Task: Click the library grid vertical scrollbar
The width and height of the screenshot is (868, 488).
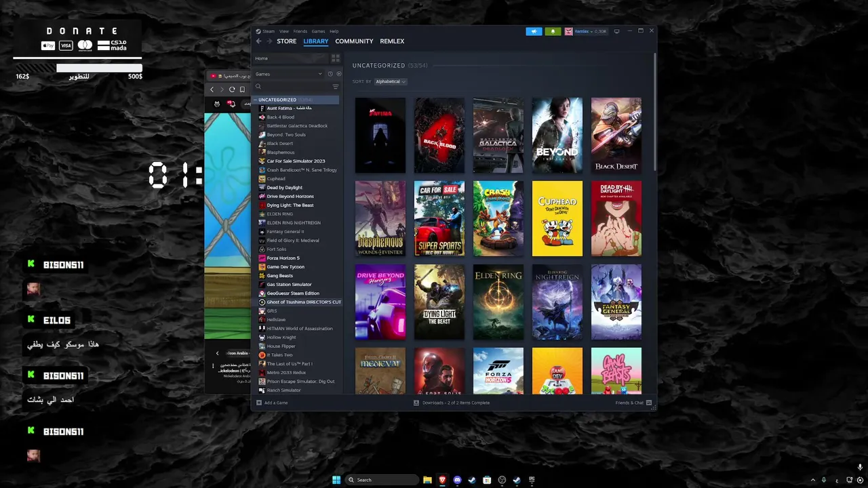Action: [x=654, y=112]
